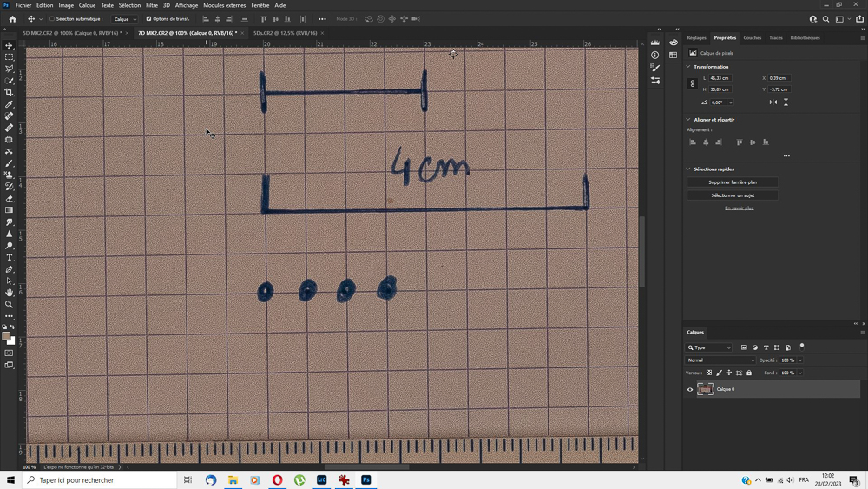Select the Hand tool

point(9,293)
